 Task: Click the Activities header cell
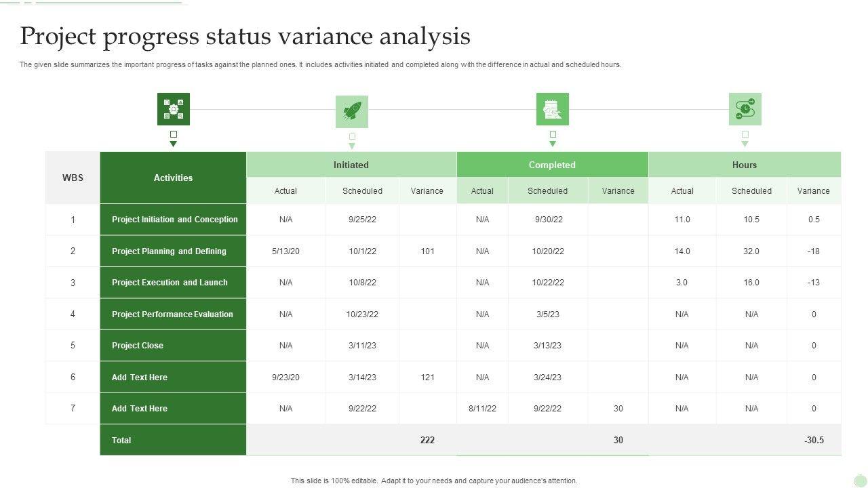click(x=173, y=178)
